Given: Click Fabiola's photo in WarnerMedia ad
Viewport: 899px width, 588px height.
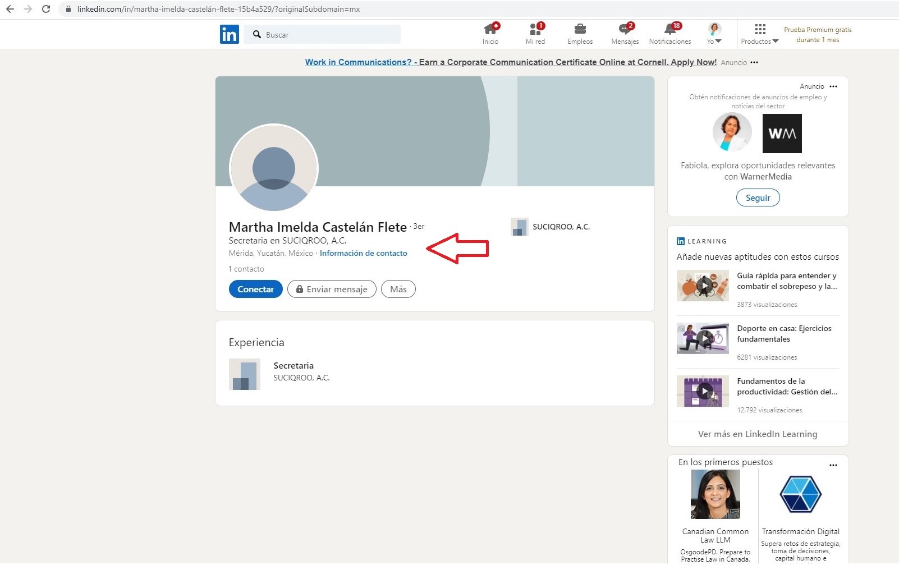Looking at the screenshot, I should (x=732, y=132).
